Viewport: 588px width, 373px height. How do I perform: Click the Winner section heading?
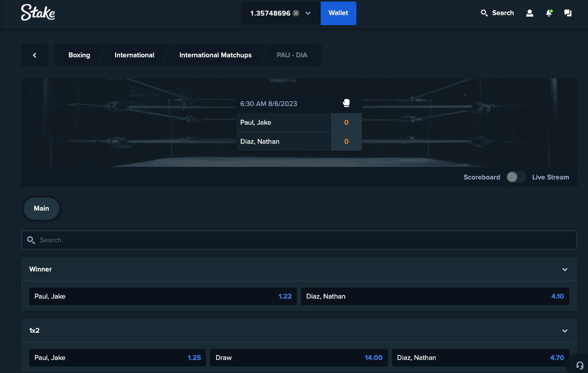coord(41,269)
